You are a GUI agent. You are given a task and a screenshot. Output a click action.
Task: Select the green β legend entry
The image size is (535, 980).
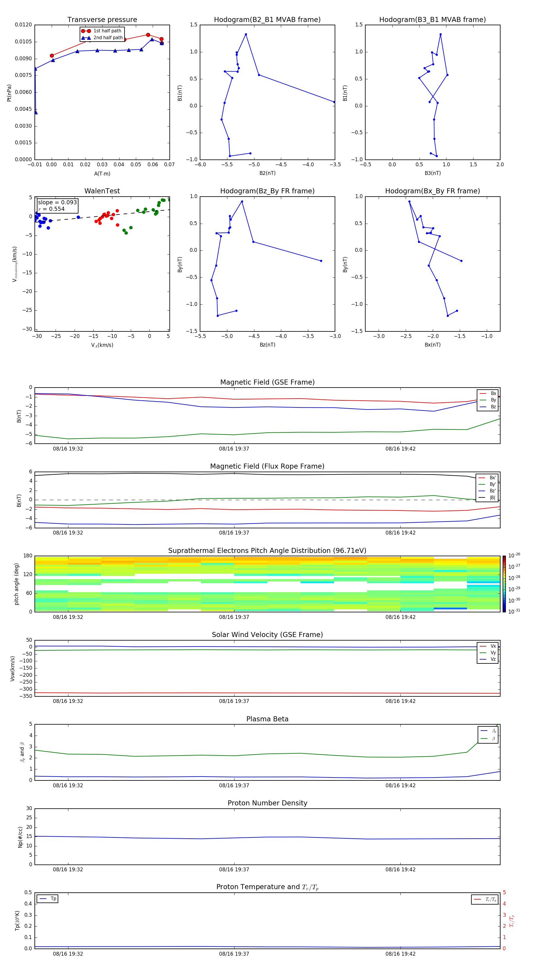[488, 739]
